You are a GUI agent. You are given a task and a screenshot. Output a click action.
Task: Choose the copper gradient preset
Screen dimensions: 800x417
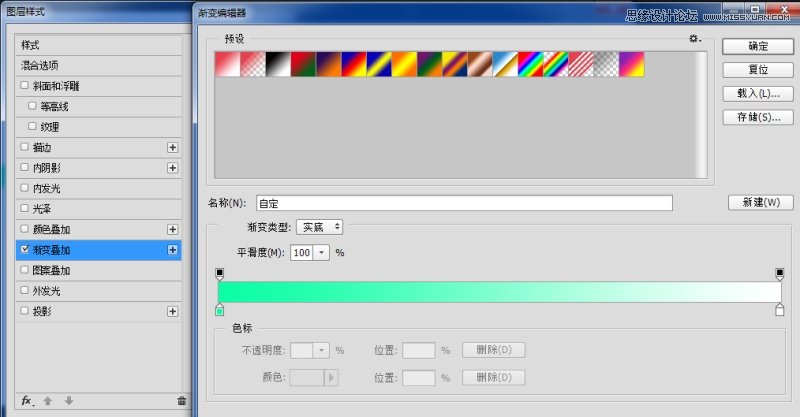click(x=480, y=64)
